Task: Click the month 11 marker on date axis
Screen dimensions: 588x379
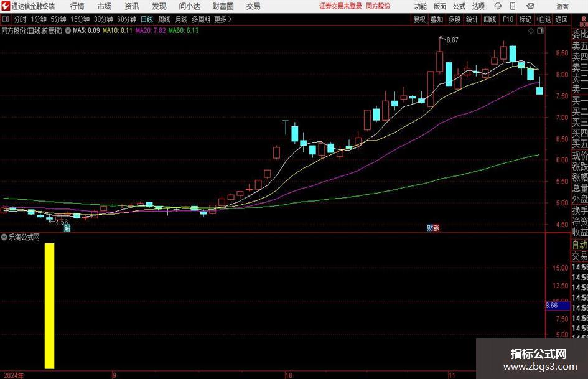Action: coord(452,375)
